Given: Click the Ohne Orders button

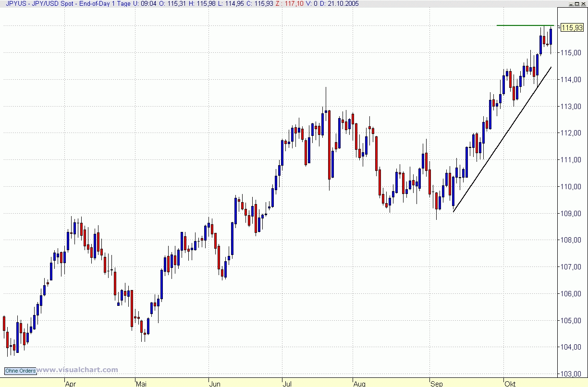Looking at the screenshot, I should click(x=20, y=371).
